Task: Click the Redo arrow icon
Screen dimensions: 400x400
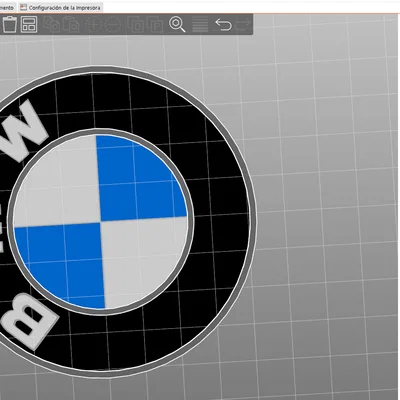Action: [243, 24]
